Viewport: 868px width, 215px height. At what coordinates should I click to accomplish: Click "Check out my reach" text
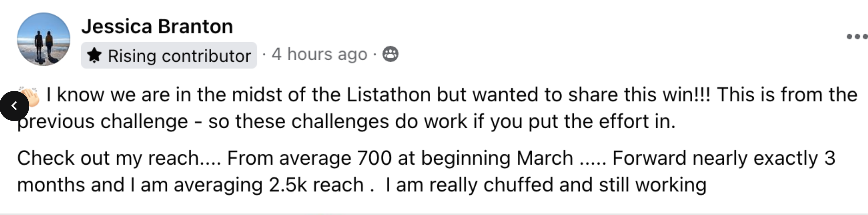pos(109,158)
